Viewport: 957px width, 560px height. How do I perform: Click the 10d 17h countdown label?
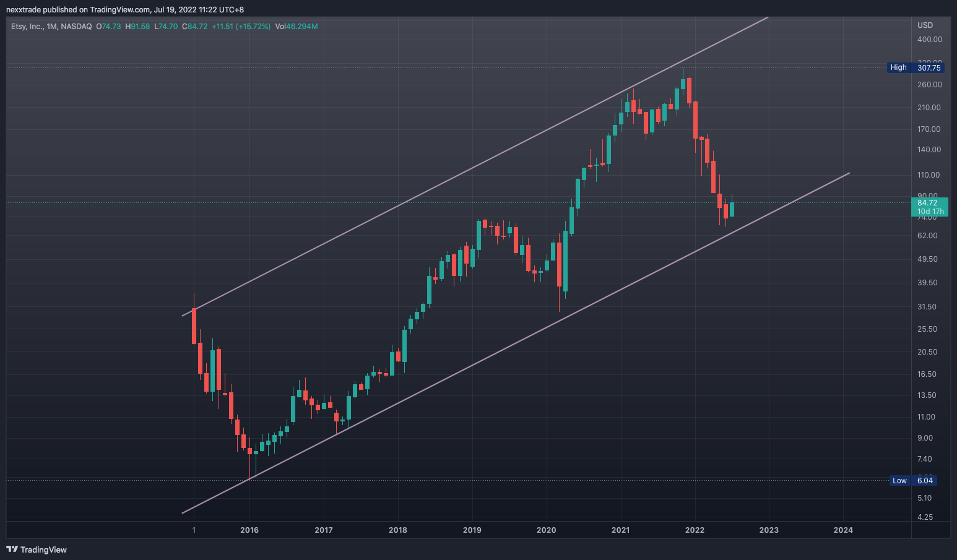[x=930, y=212]
